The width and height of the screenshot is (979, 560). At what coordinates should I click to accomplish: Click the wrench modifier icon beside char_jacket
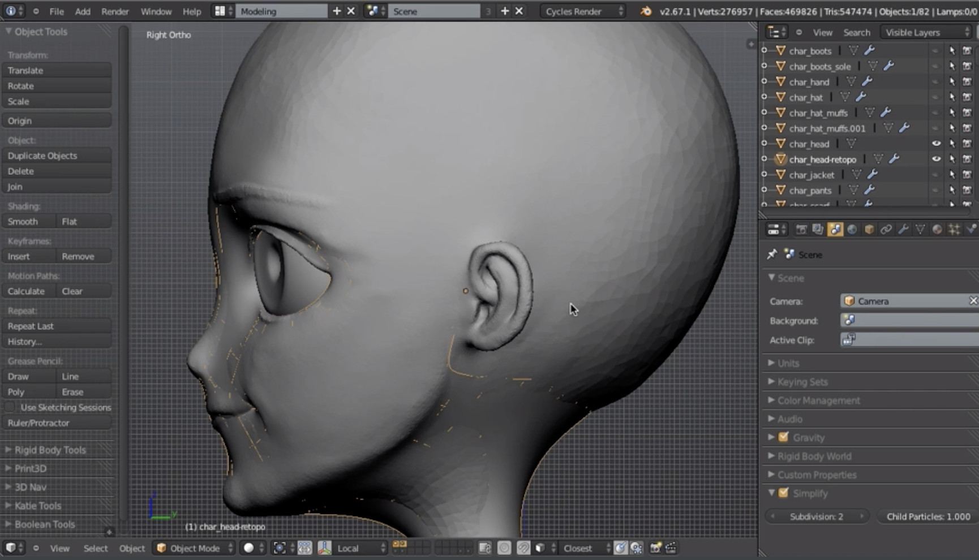(x=872, y=175)
